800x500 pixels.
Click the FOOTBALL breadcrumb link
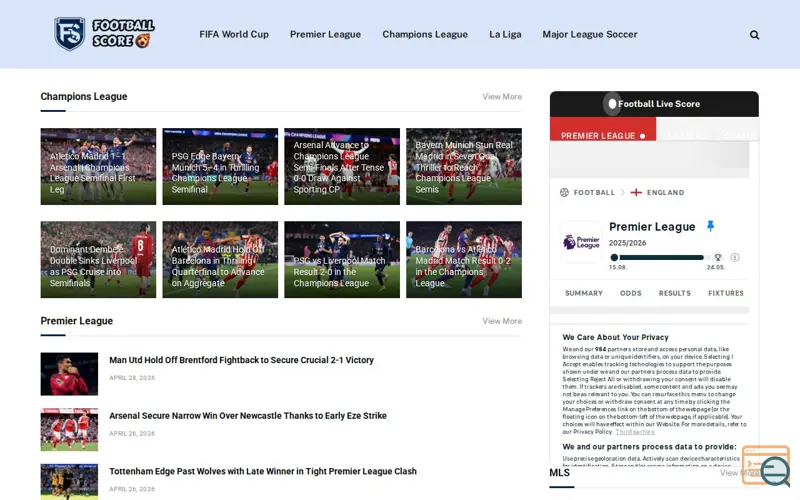594,192
